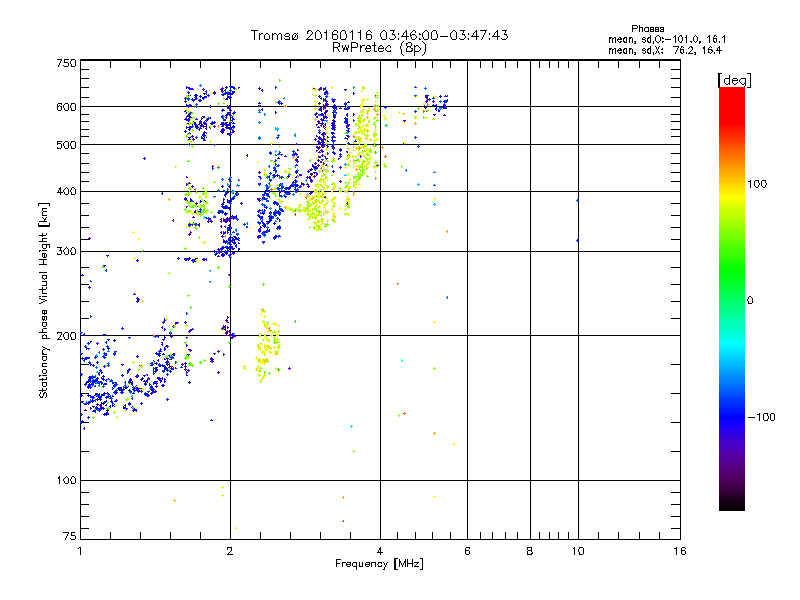Click the y-axis tick label '300'

[66, 252]
